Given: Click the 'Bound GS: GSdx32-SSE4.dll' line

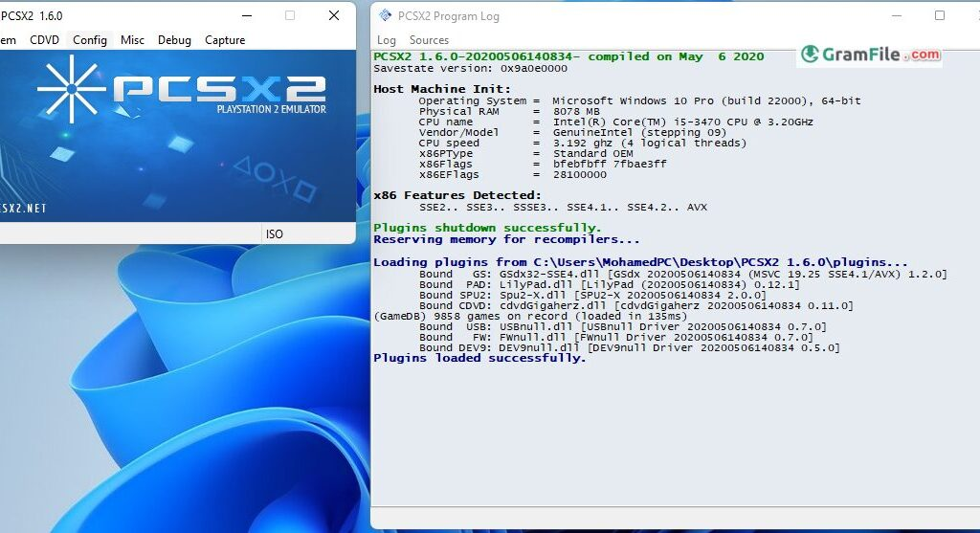Looking at the screenshot, I should pos(683,275).
